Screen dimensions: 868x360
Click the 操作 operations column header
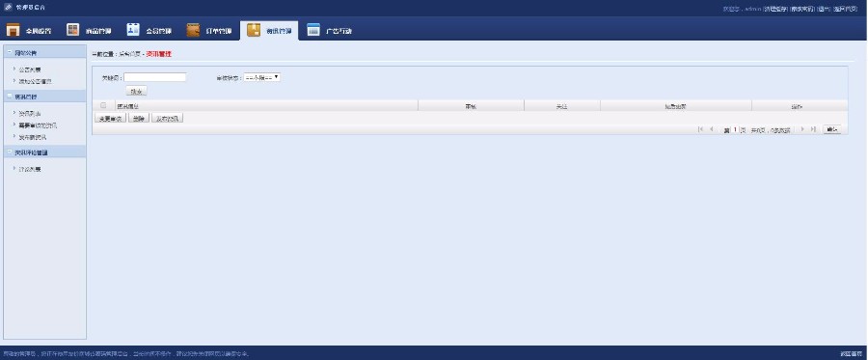(796, 106)
